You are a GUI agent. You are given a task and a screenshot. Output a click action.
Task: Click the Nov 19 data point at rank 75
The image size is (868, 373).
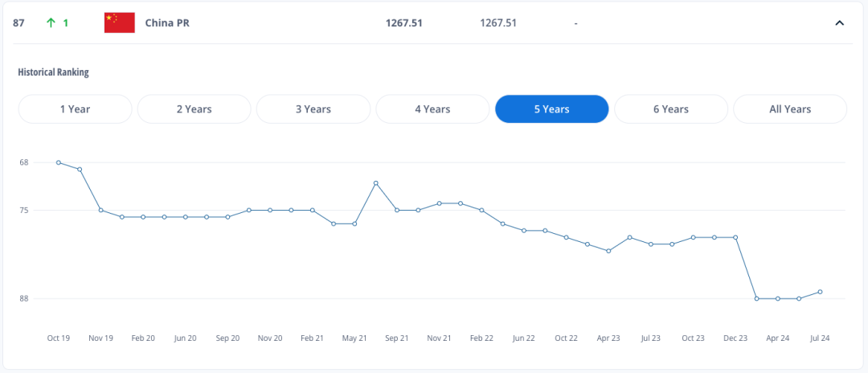(x=100, y=211)
